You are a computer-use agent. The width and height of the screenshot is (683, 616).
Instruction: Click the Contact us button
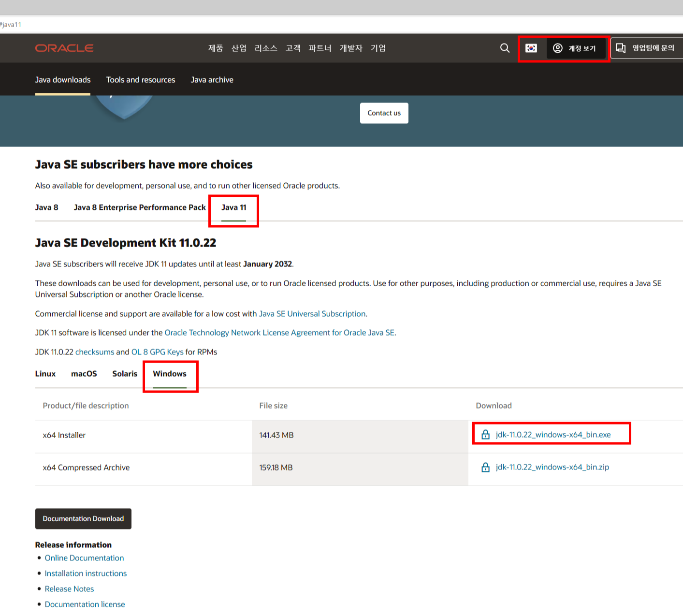click(x=384, y=113)
